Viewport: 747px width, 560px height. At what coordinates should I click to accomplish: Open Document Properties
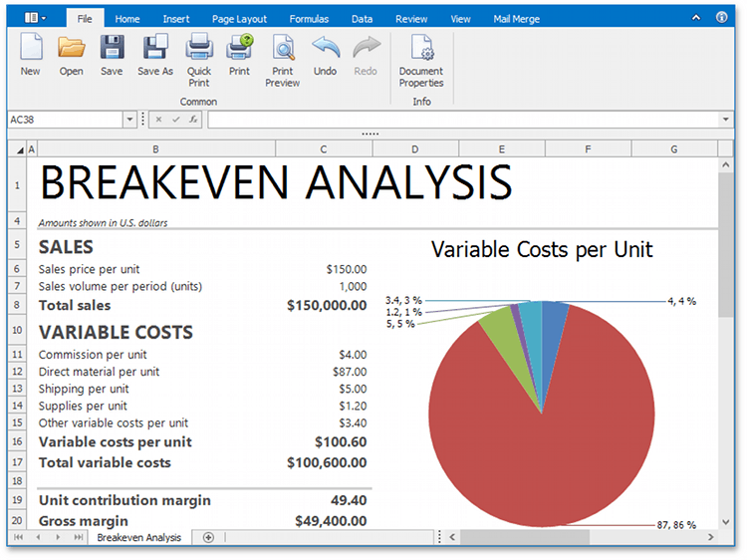(x=421, y=47)
